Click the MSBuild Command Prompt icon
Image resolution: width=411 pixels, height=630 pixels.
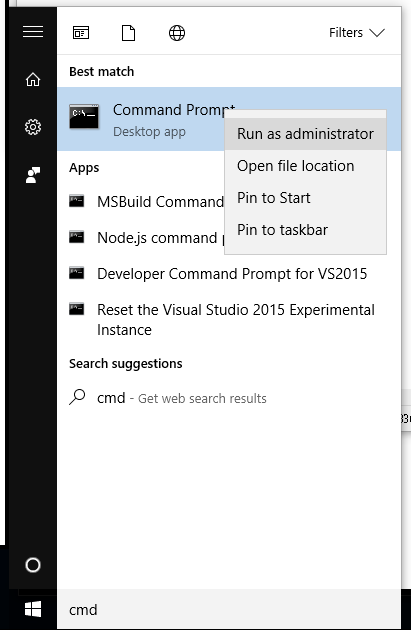coord(76,200)
